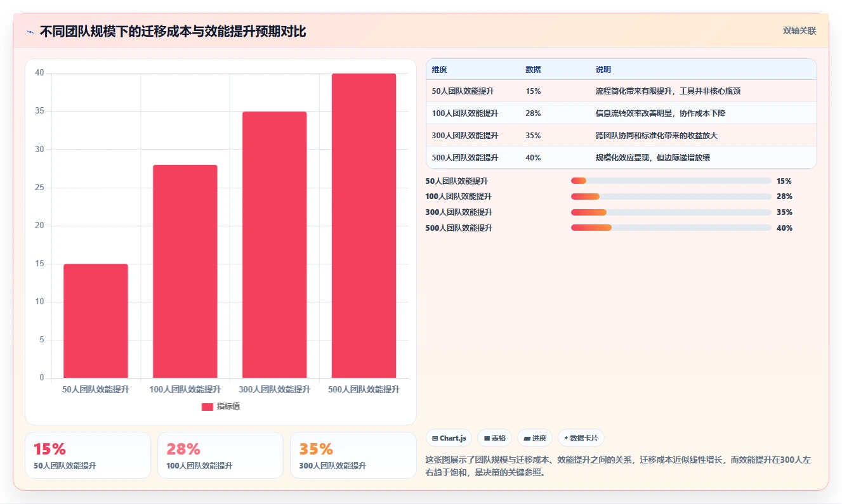Click the summary paragraph beginning 这张图展示了
842x504 pixels.
618,466
